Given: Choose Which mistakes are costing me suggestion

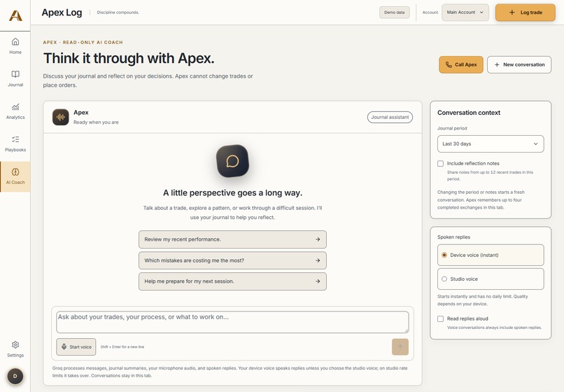Looking at the screenshot, I should (232, 260).
